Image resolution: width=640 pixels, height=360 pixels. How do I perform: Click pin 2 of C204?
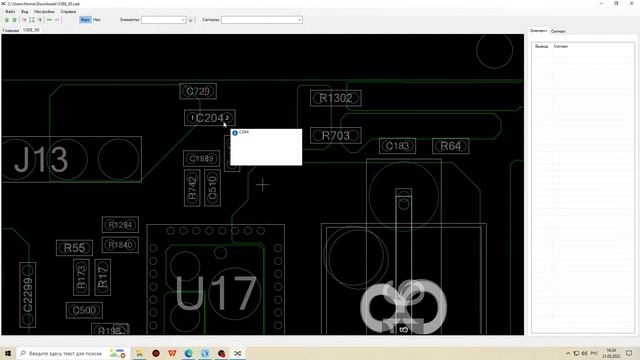click(227, 118)
